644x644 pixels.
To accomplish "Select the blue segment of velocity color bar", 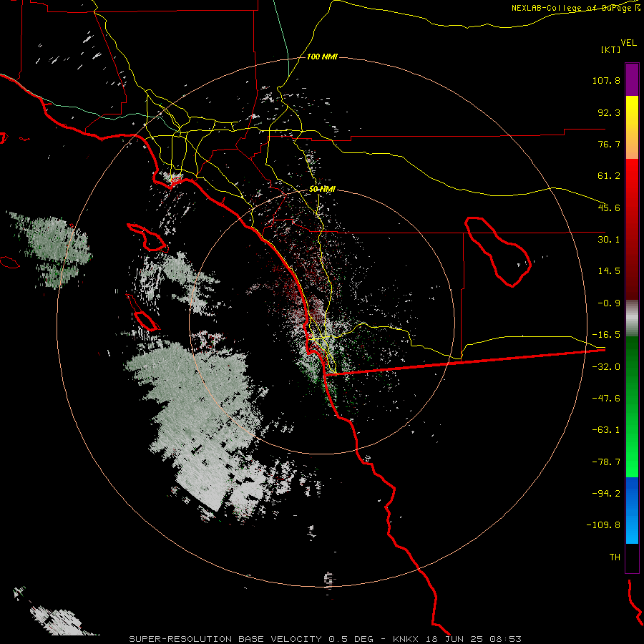I will coord(632,510).
